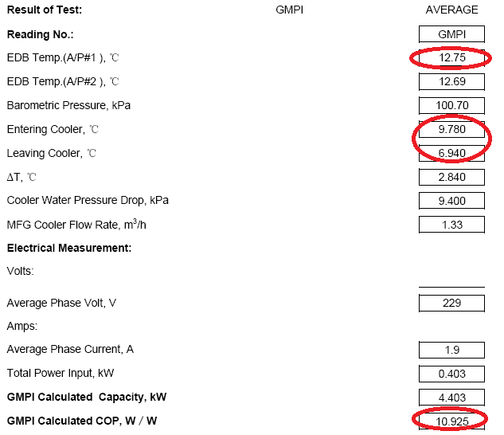Select the EDB Temp A/P#2 value 12.69

point(451,81)
